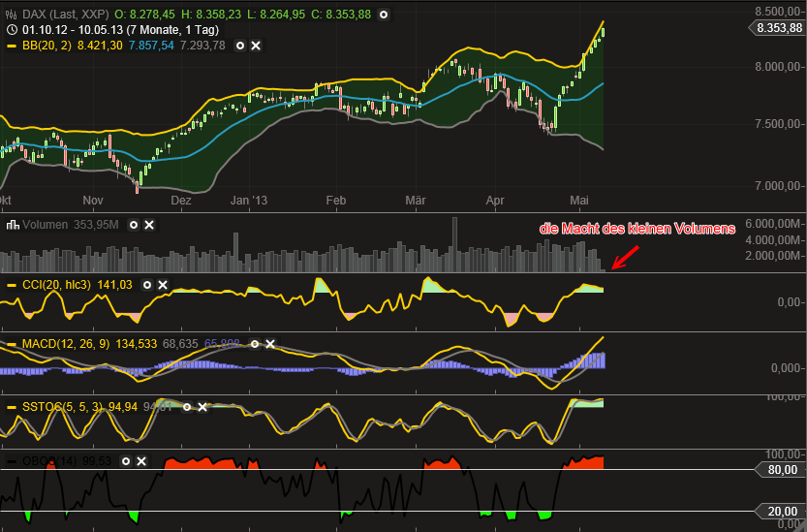Screen dimensions: 807x532
Task: Click the yellow BB color swatch
Action: point(12,46)
